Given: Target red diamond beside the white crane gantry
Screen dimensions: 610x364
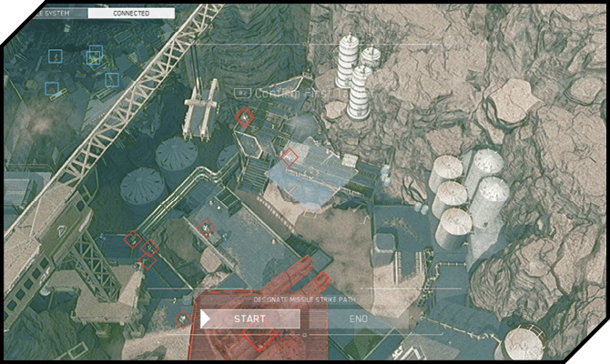Looking at the screenshot, I should click(244, 116).
